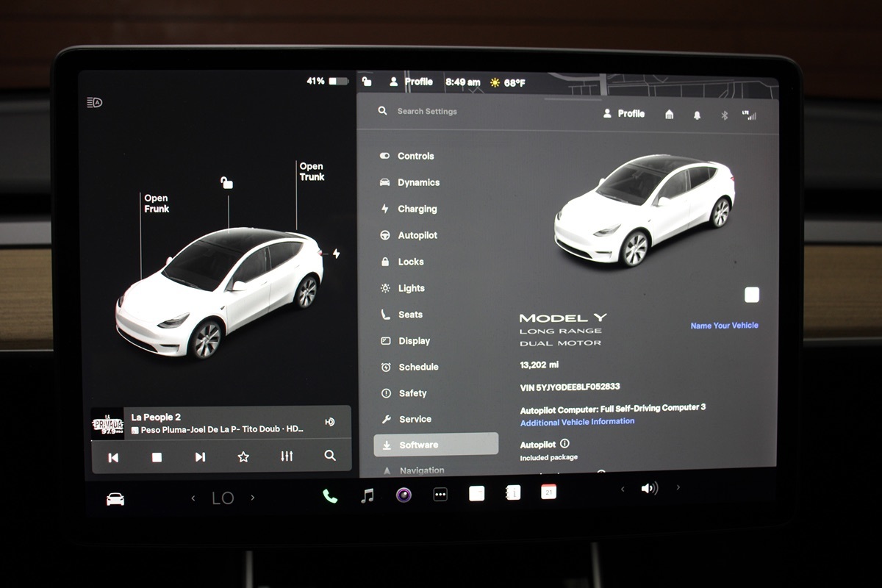Tap the car controls icon

115,499
